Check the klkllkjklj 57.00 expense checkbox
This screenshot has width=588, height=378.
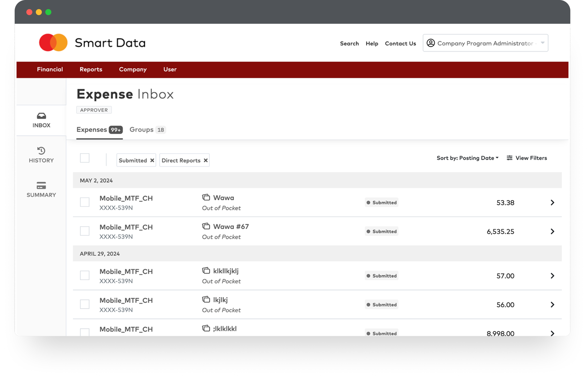pyautogui.click(x=85, y=275)
